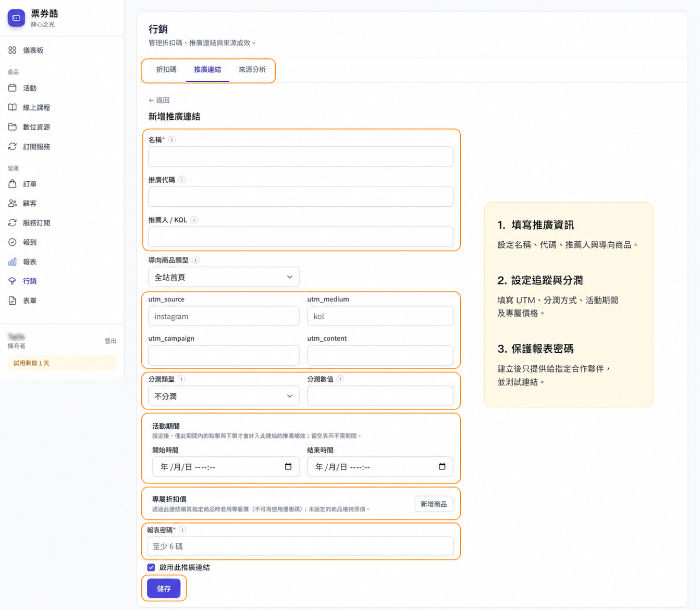Click the 報表 bar chart icon
Viewport: 700px width, 610px height.
(x=13, y=262)
